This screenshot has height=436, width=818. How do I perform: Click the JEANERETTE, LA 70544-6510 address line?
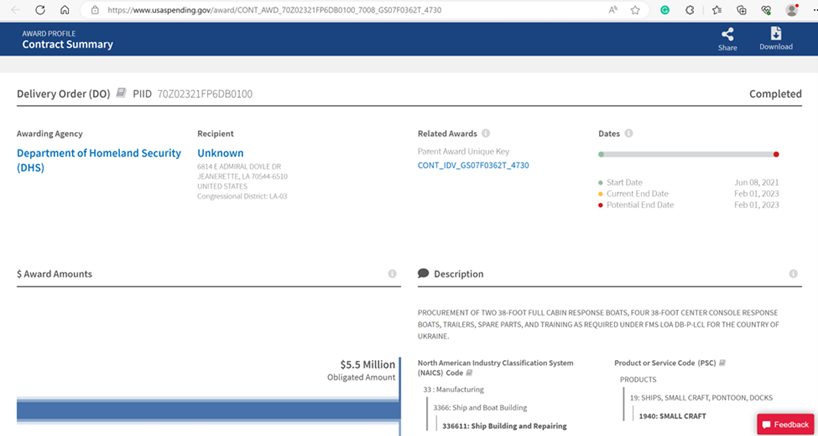(x=242, y=177)
